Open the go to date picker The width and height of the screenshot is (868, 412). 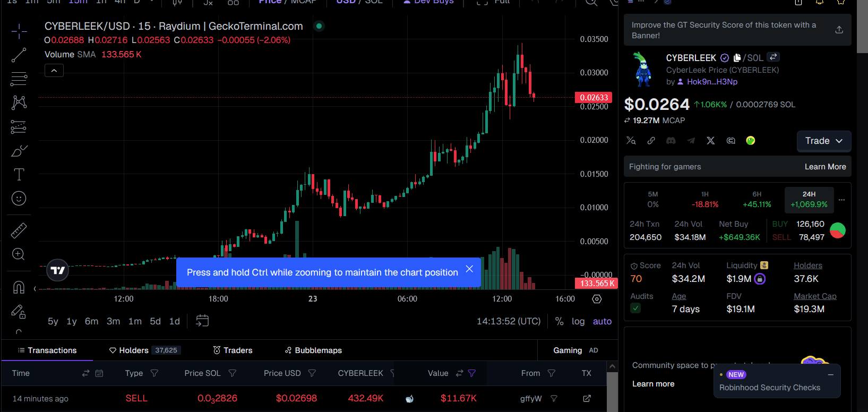tap(202, 321)
